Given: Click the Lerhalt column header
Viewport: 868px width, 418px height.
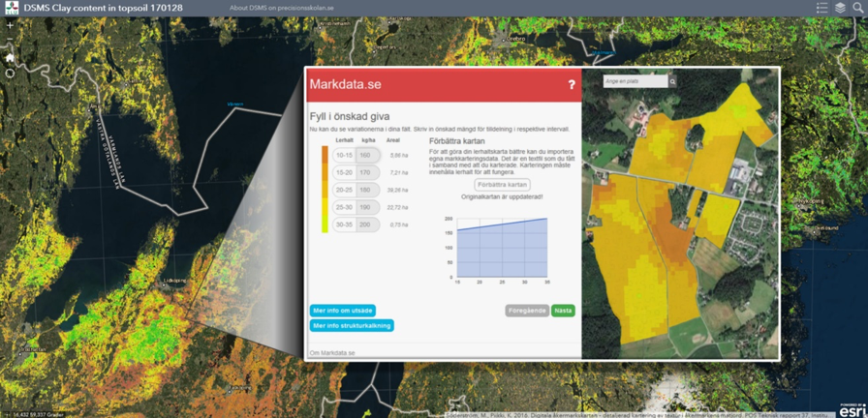Looking at the screenshot, I should click(x=344, y=140).
